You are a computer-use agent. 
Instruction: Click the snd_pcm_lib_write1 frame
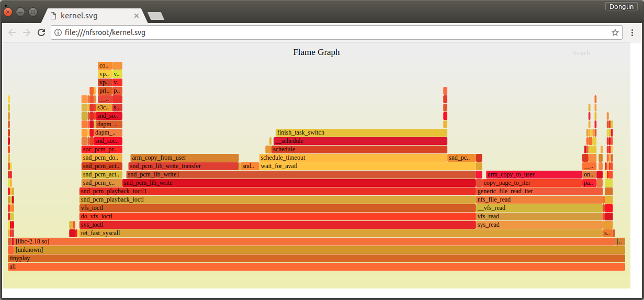pyautogui.click(x=301, y=174)
